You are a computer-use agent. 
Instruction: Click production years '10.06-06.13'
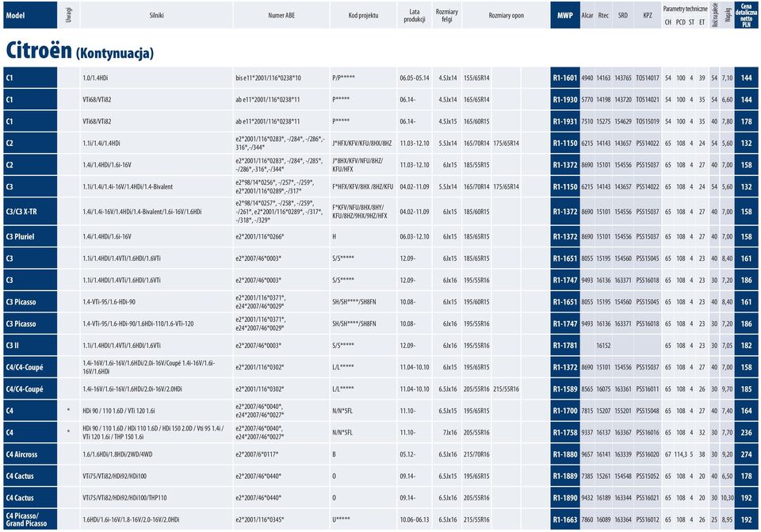coord(415,519)
